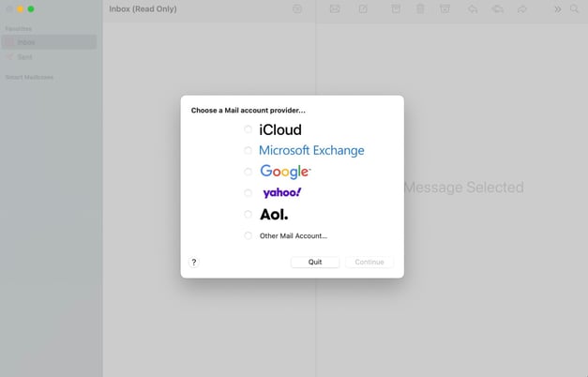Image resolution: width=588 pixels, height=377 pixels.
Task: Click the Google logo in the dialog
Action: pos(285,172)
